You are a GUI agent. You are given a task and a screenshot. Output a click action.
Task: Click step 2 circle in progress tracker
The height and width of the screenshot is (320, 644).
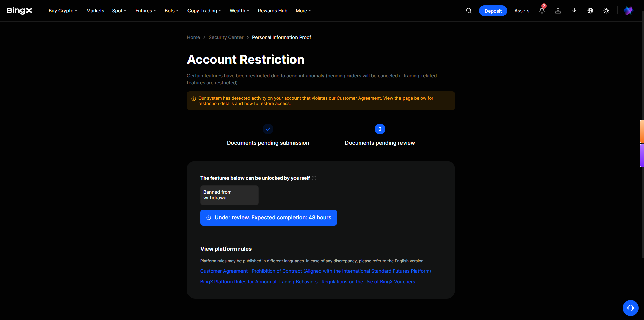[380, 129]
